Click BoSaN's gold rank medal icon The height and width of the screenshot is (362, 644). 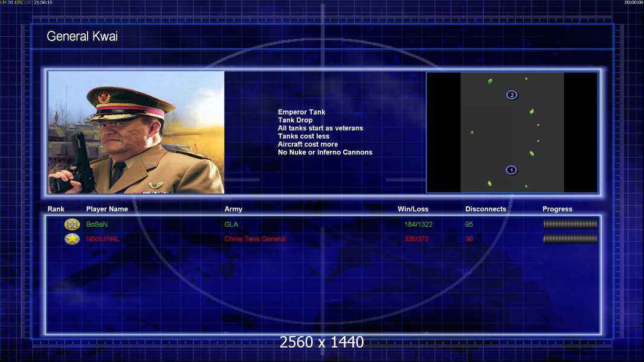coord(72,224)
